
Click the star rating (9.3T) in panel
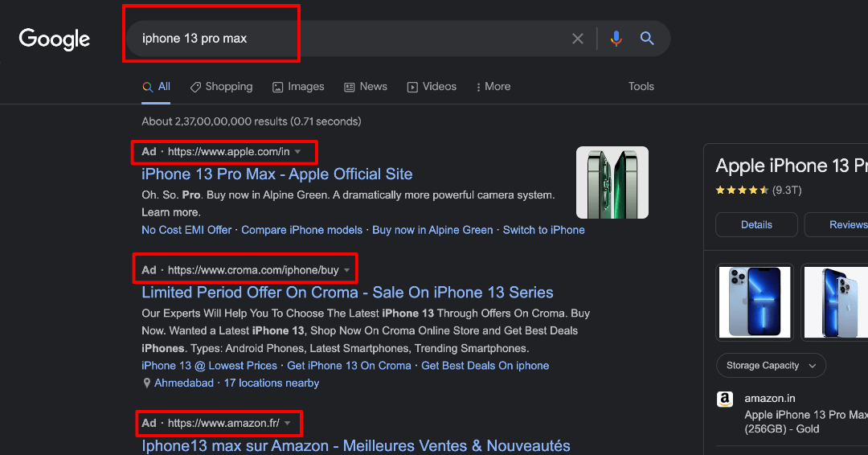[x=759, y=191]
